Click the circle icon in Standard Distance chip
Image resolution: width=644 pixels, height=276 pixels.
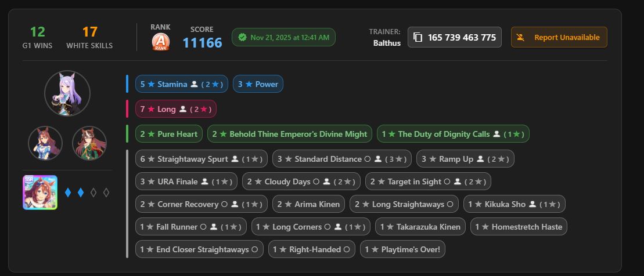[x=368, y=159]
